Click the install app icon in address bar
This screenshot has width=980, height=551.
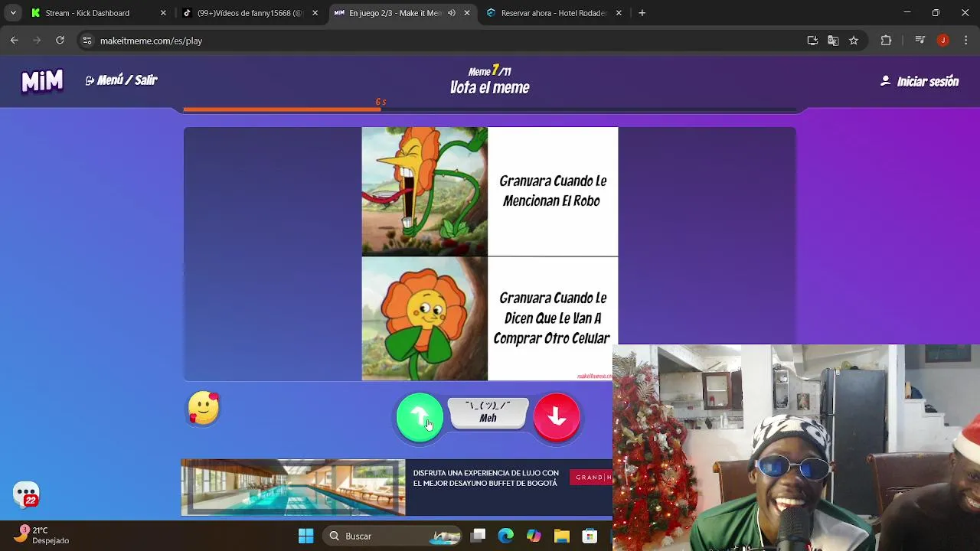[x=812, y=41]
